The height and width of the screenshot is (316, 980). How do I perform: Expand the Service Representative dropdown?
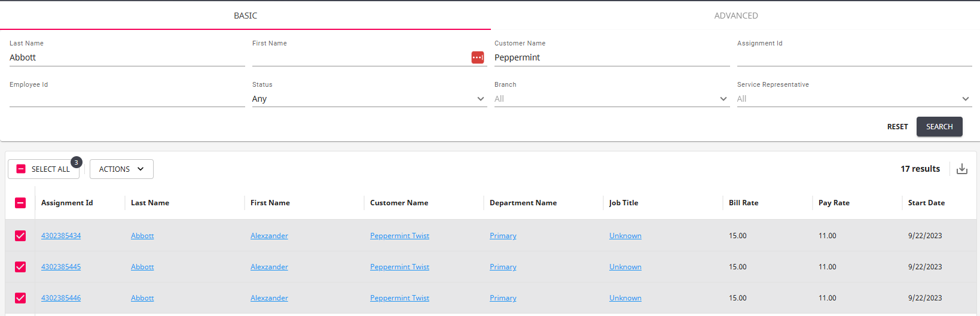(x=854, y=99)
